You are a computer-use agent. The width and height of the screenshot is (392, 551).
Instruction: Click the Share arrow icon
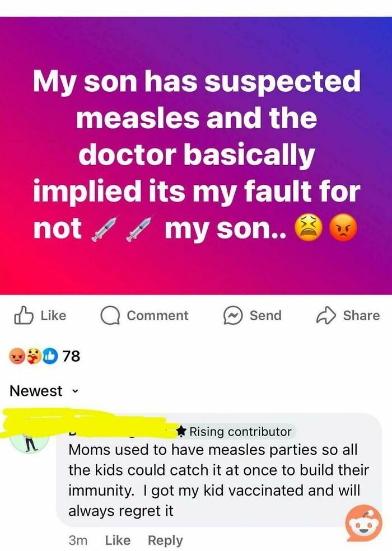[x=326, y=316]
